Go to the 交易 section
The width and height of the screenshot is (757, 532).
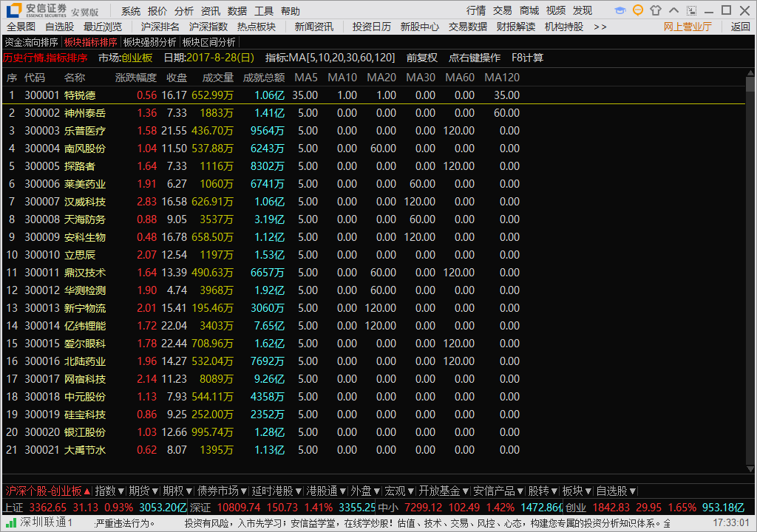[x=503, y=10]
